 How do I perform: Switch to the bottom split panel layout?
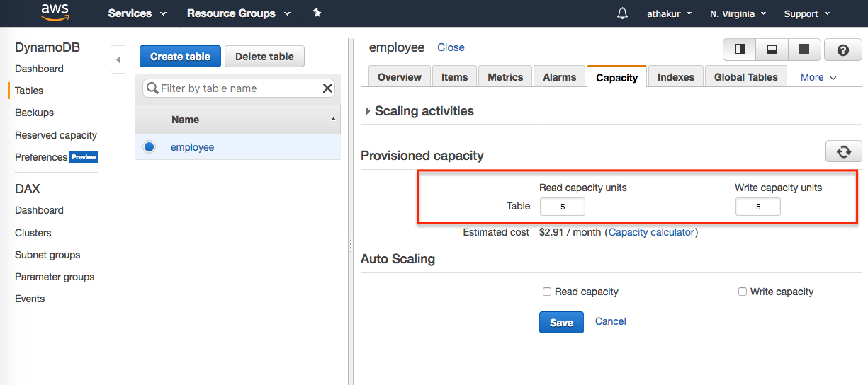pos(772,50)
